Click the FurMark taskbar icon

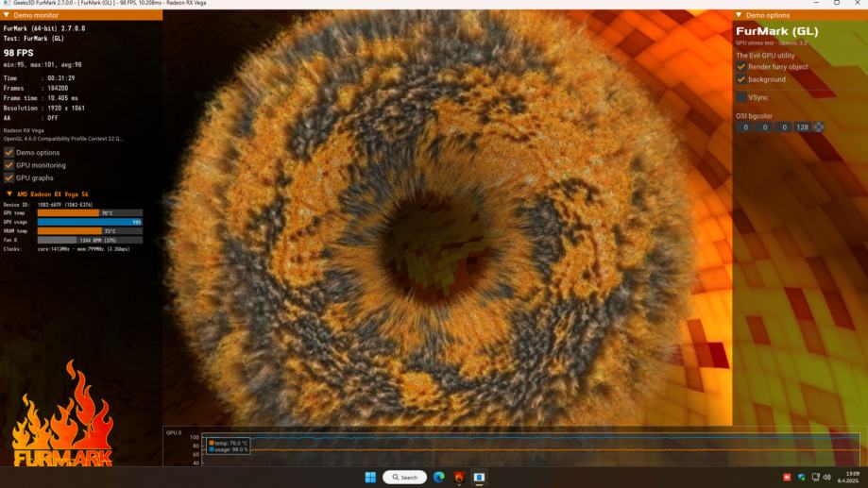coord(459,477)
